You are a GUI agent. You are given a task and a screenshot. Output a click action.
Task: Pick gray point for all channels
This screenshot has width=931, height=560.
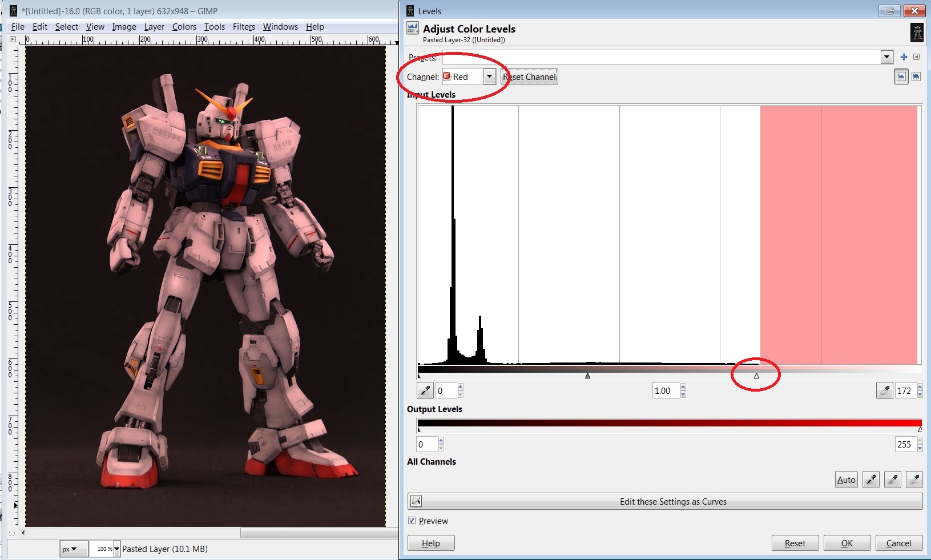coord(893,480)
